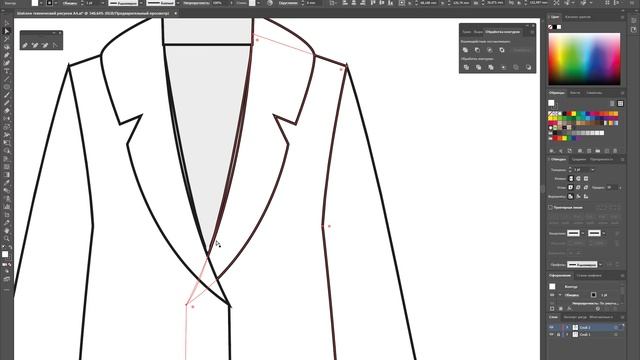640x360 pixels.
Task: Expand layer Слой 2 contents
Action: (x=567, y=327)
